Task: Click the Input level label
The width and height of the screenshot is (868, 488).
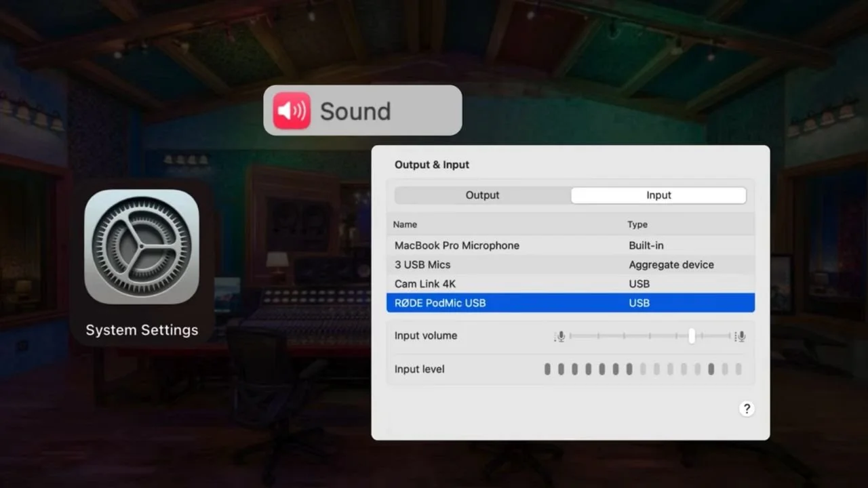Action: point(420,369)
